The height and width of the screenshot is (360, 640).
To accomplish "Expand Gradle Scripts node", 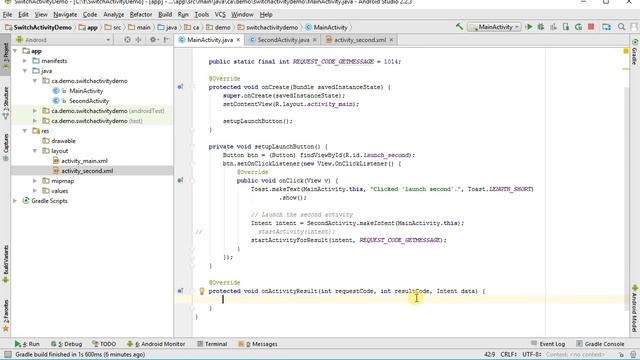I will click(15, 201).
